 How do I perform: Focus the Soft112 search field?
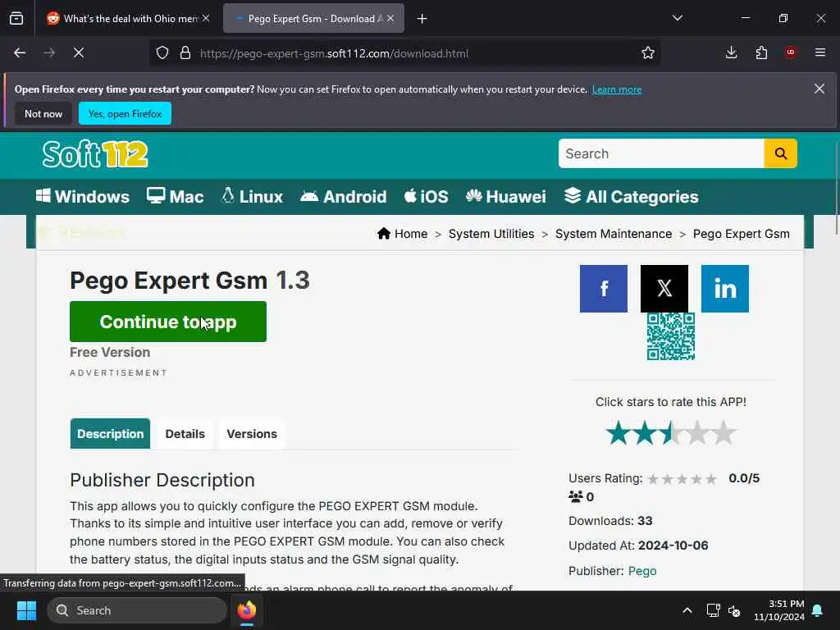pyautogui.click(x=661, y=153)
